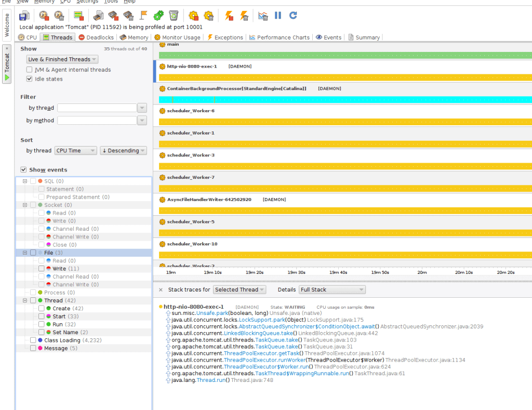The width and height of the screenshot is (532, 410).
Task: Open the Settings menu
Action: click(87, 2)
